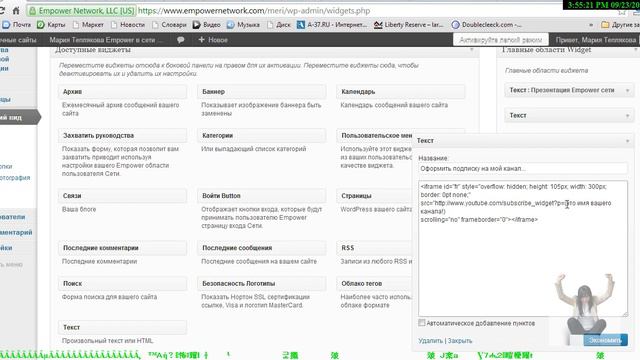Select the RSS widget
Screen dimensions: 640x360
375,248
